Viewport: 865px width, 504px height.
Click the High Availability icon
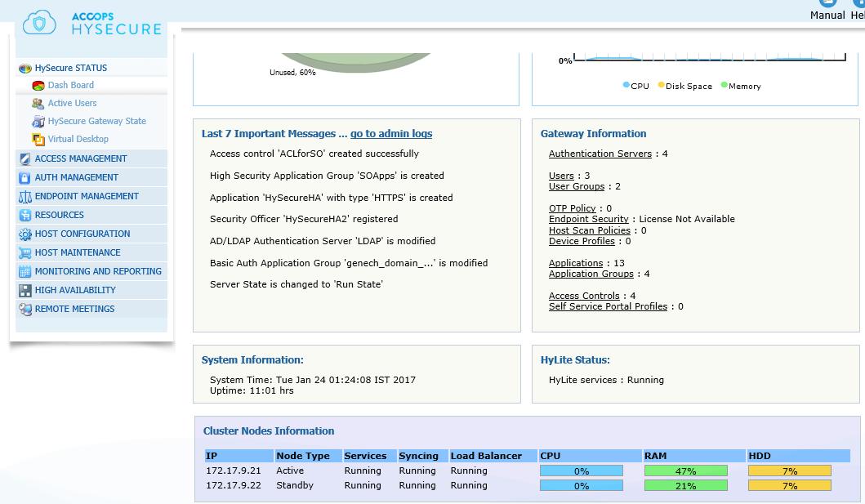[x=25, y=291]
